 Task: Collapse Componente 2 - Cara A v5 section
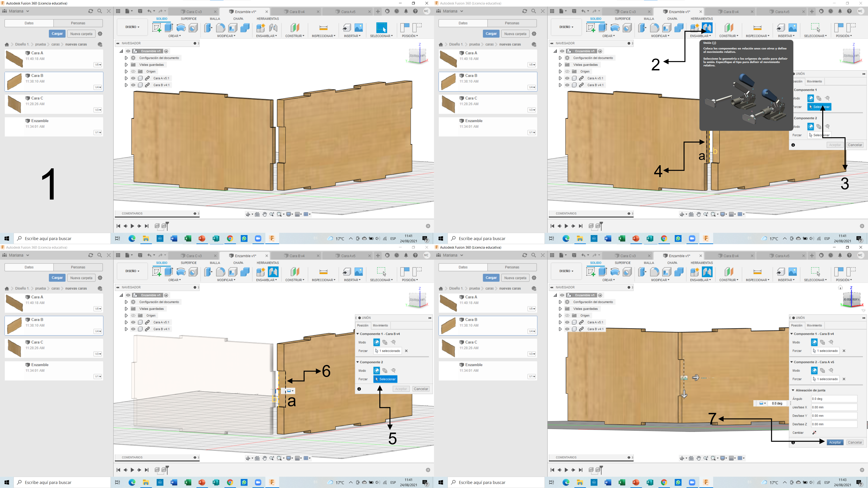pos(792,362)
